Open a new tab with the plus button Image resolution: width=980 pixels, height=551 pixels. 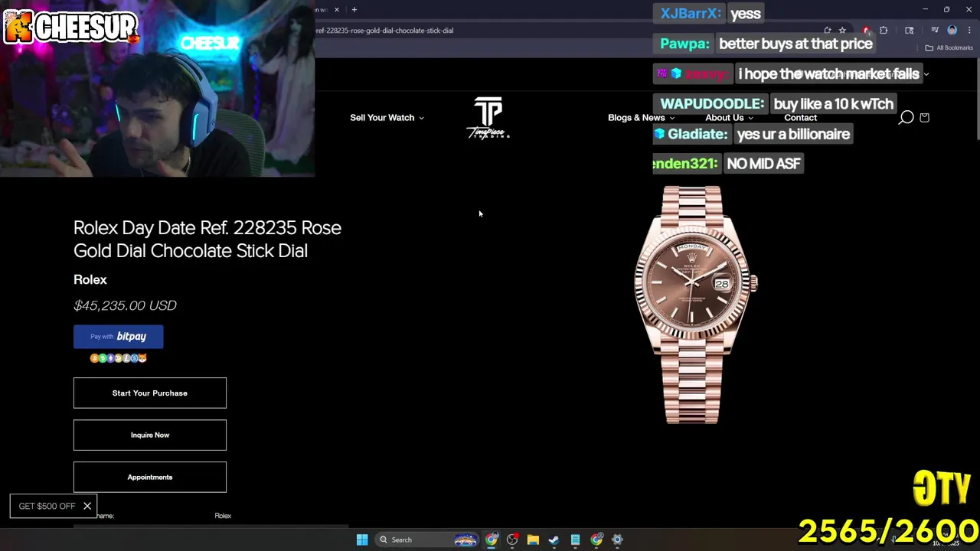click(x=354, y=10)
